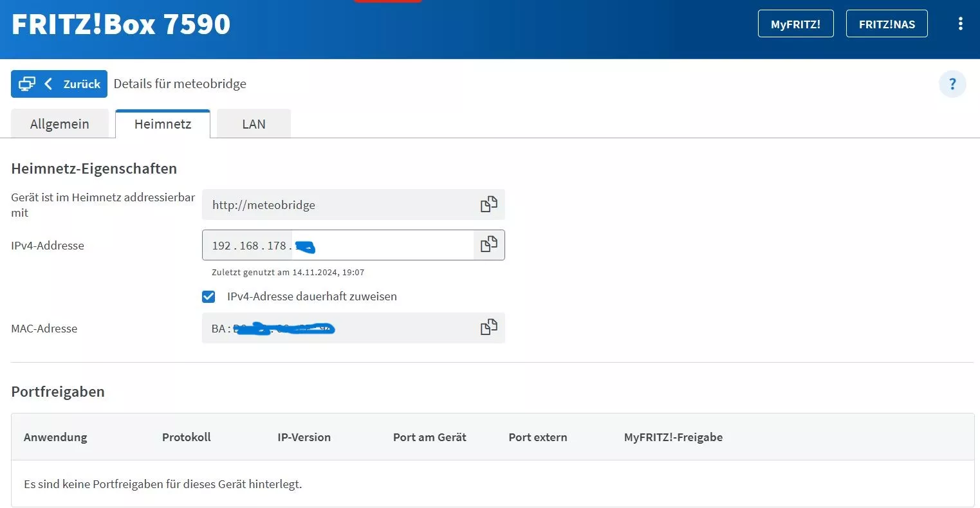Click the 'Gerät ist im Heimnetz addressierbar mit' label
The image size is (980, 508).
(103, 204)
